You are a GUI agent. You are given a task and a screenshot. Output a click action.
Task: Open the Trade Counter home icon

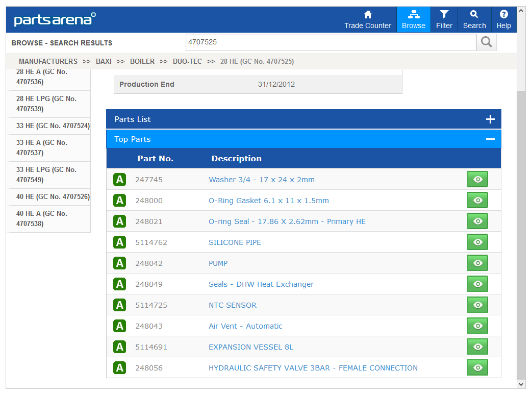tap(367, 20)
